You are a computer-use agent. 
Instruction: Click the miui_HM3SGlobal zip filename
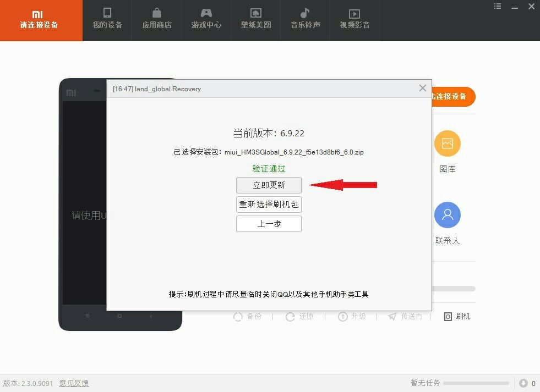(x=294, y=152)
